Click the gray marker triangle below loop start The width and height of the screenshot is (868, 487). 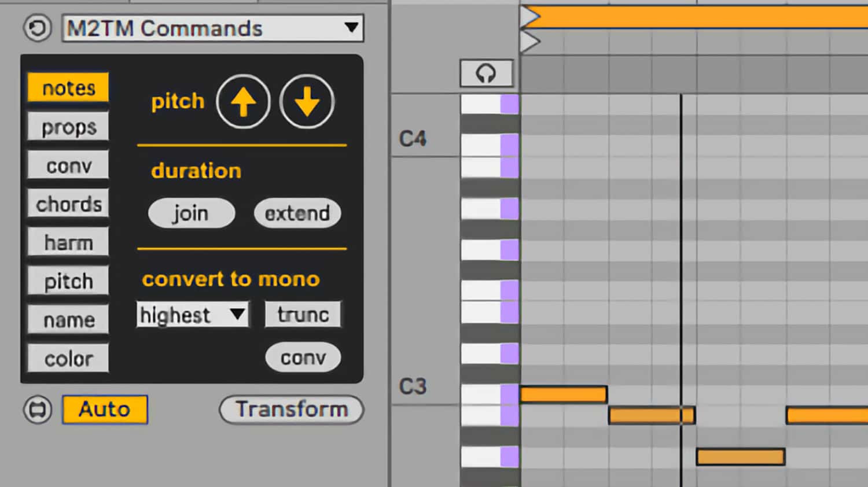[x=530, y=42]
